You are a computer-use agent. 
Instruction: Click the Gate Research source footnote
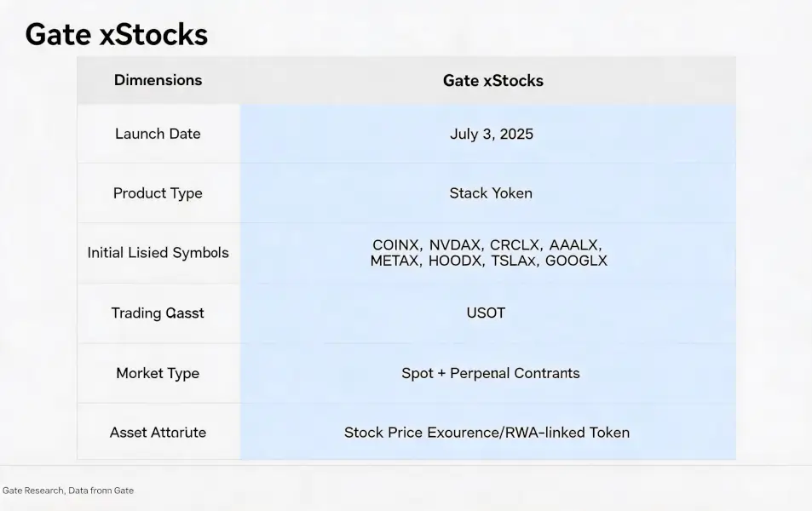pyautogui.click(x=68, y=491)
